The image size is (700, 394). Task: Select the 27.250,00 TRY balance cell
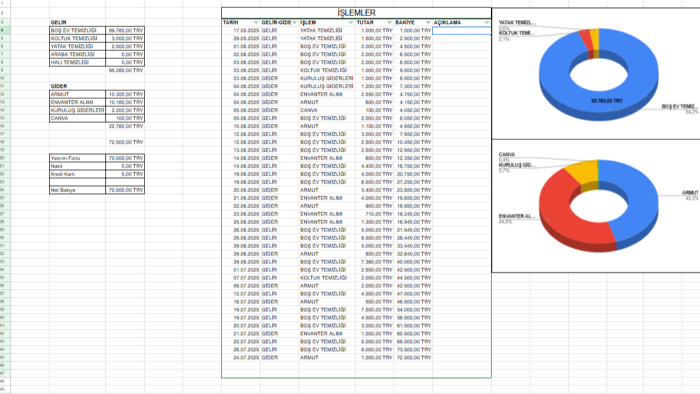[x=413, y=182]
